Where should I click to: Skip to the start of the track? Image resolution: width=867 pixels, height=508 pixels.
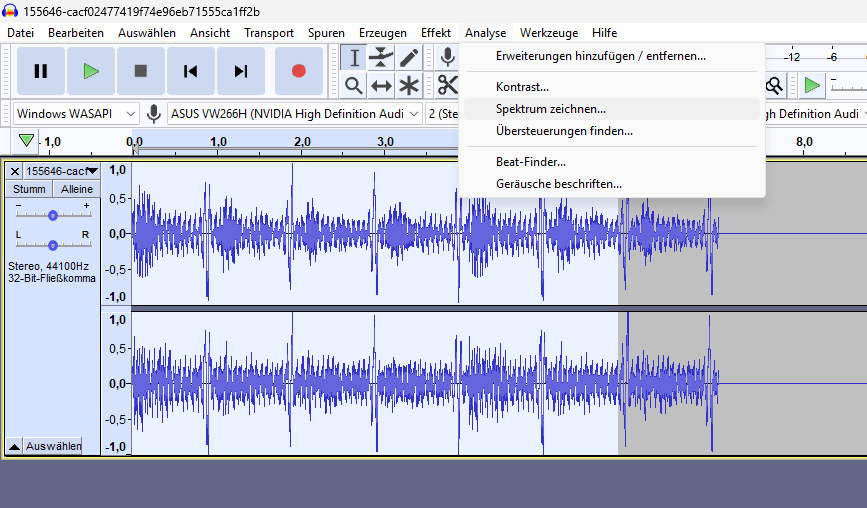pyautogui.click(x=191, y=71)
